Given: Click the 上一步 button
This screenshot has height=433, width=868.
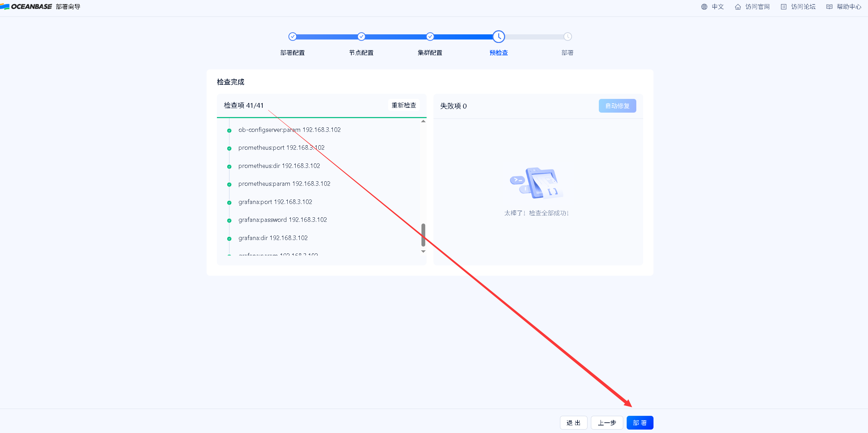Looking at the screenshot, I should point(607,422).
